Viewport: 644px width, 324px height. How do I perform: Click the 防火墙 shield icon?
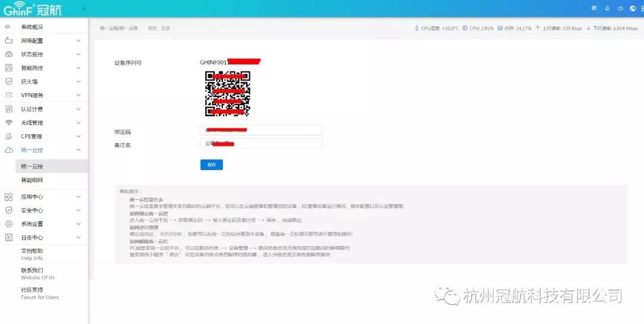8,81
